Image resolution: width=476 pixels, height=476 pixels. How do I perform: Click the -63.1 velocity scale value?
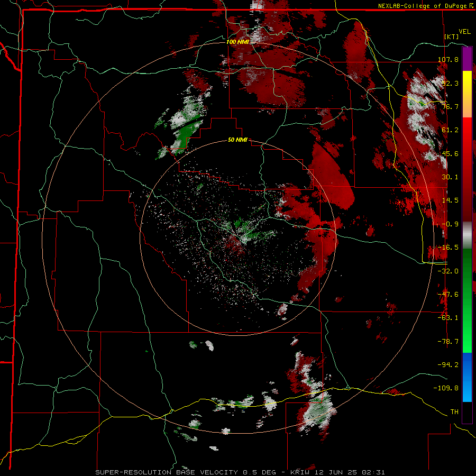pos(448,318)
